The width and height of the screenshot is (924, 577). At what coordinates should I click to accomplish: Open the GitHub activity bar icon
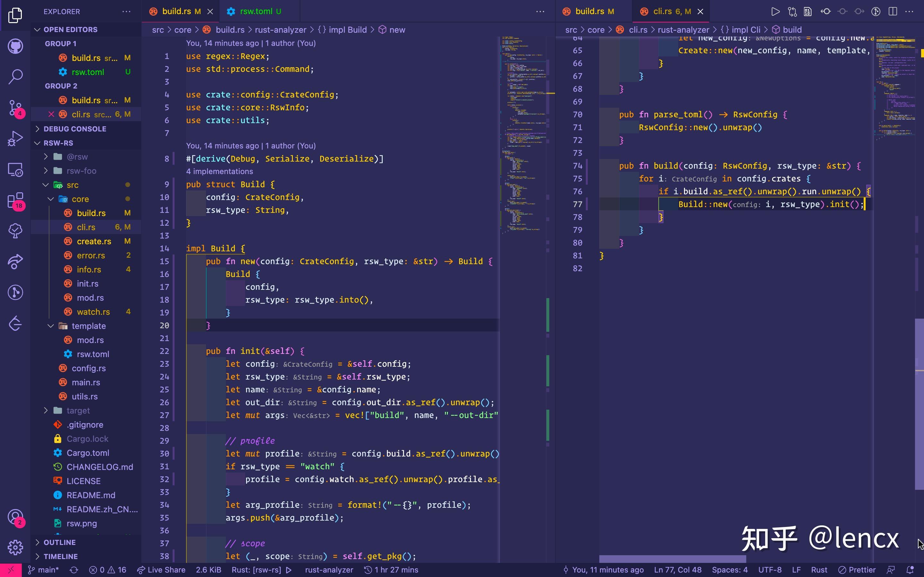coord(15,46)
